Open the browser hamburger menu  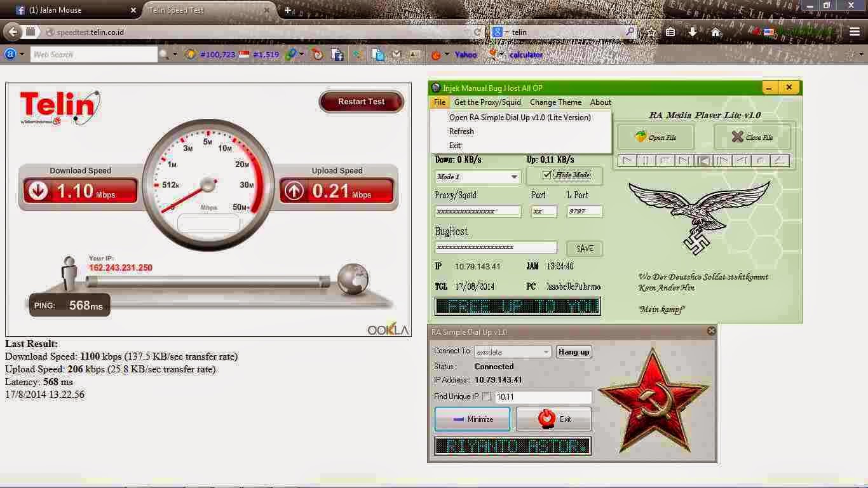[855, 32]
